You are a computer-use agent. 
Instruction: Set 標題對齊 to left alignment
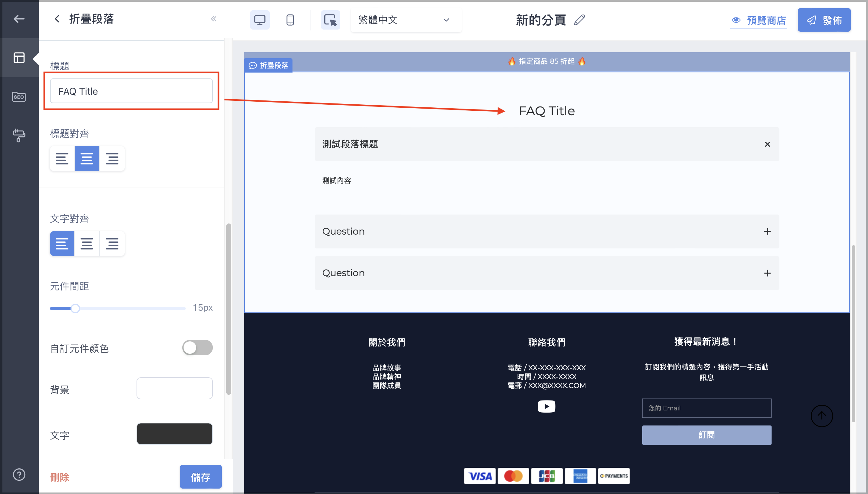click(x=62, y=158)
